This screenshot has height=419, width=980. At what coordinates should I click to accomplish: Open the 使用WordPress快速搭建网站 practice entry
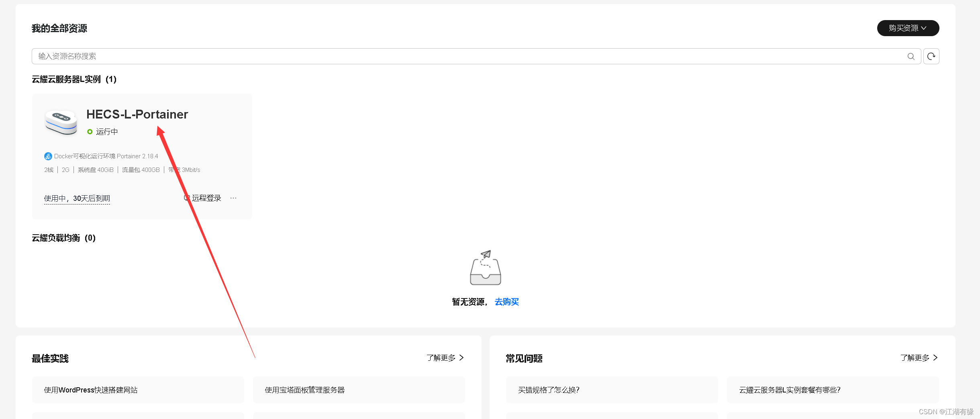90,389
